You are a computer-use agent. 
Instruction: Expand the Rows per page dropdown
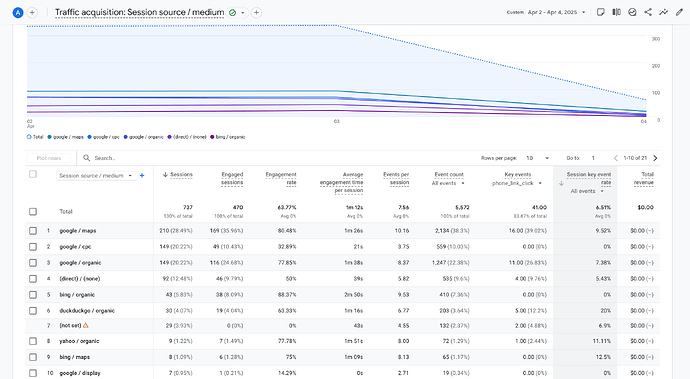tap(537, 158)
